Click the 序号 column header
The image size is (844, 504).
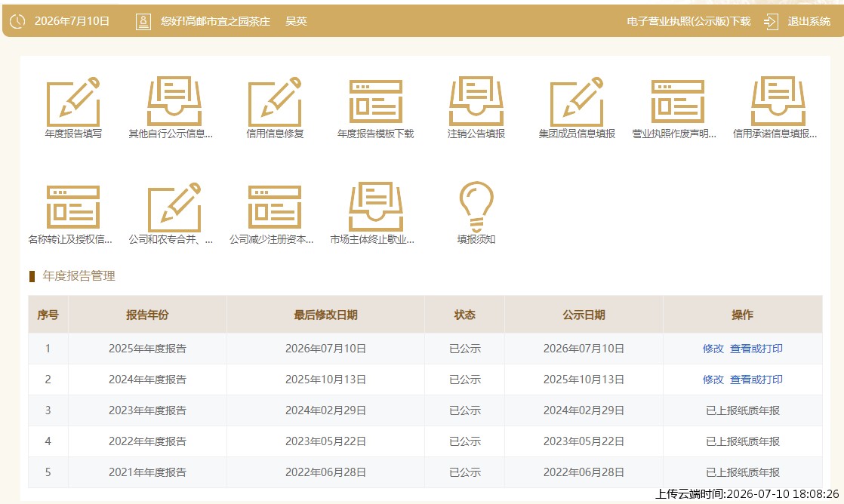(48, 315)
